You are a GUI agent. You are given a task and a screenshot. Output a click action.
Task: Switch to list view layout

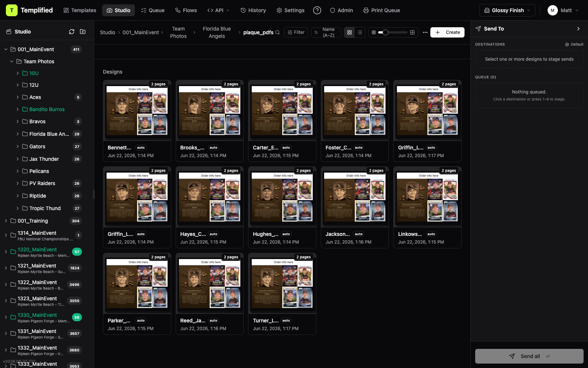(360, 32)
